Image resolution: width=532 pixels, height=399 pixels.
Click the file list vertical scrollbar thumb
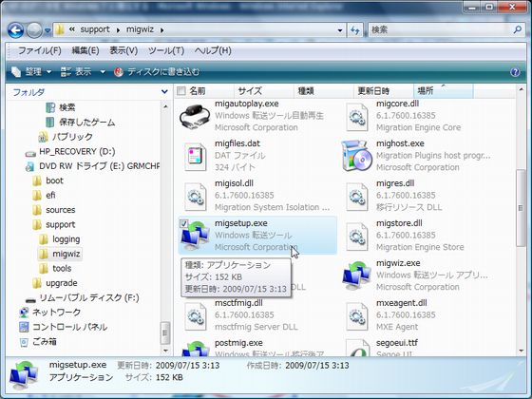521,208
